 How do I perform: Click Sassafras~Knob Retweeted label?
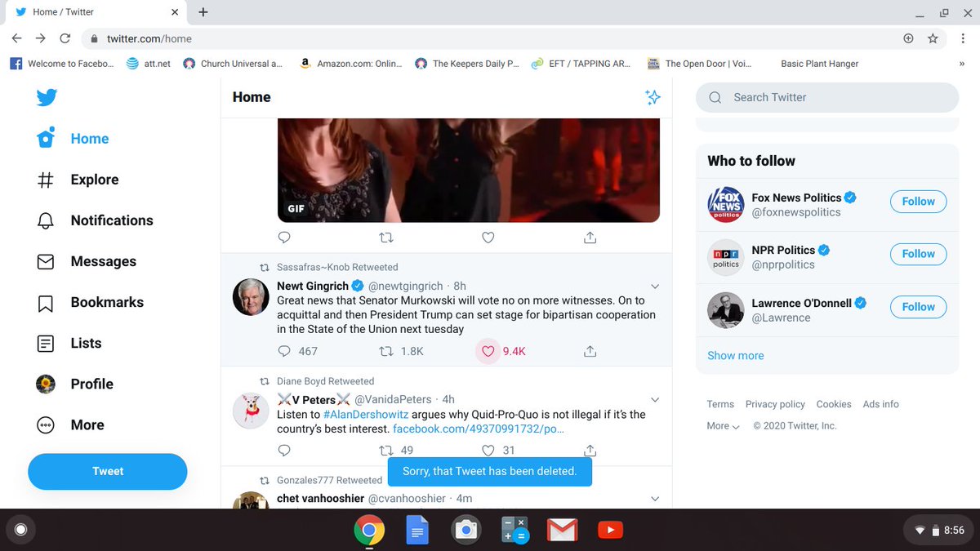tap(337, 267)
